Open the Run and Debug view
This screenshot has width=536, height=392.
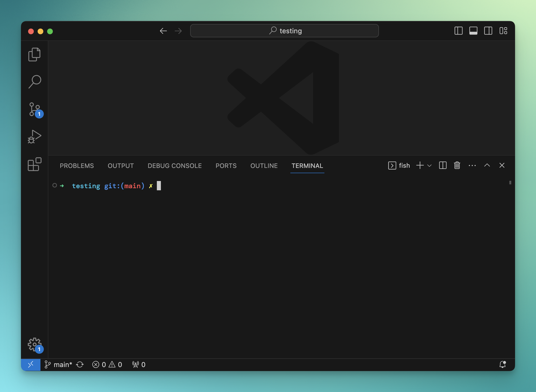(x=35, y=137)
